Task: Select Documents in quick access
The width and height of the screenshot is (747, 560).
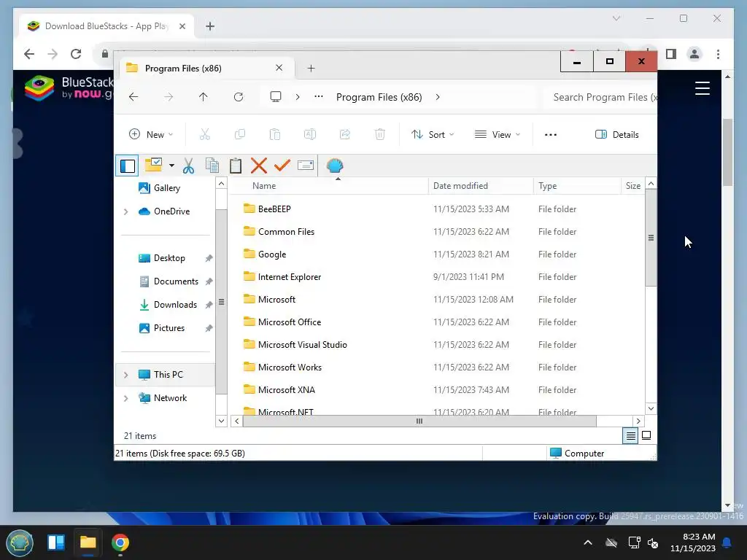Action: point(175,281)
